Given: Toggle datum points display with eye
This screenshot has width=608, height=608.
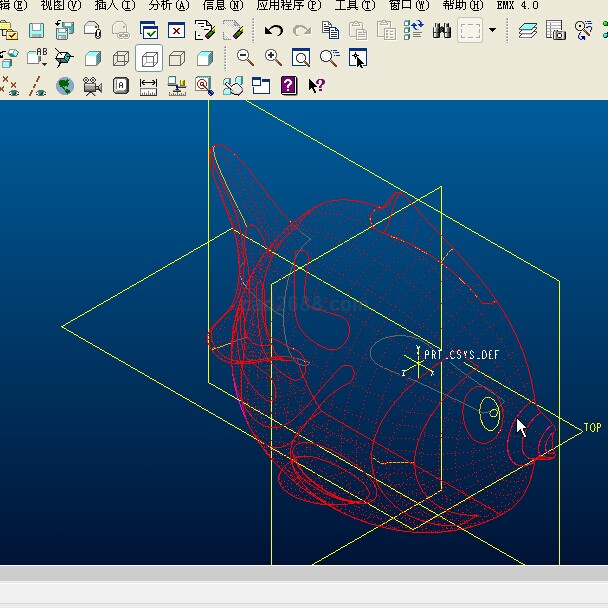Looking at the screenshot, I should point(10,86).
